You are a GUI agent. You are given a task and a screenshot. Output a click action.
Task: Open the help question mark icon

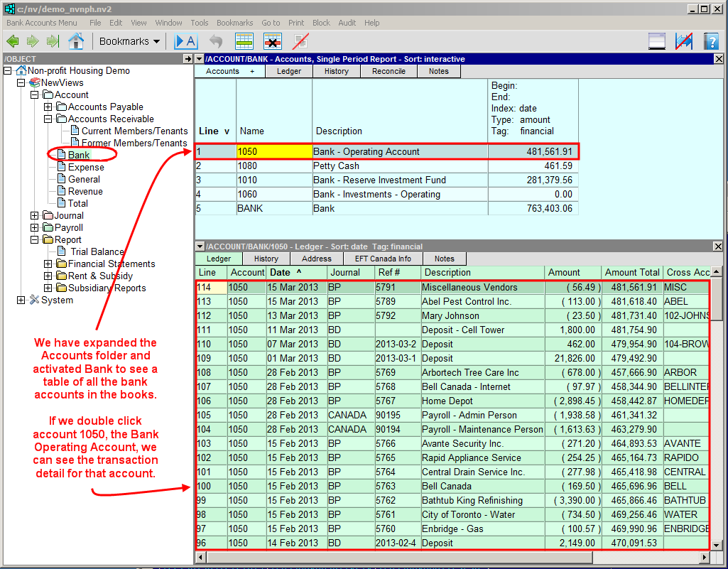[x=711, y=41]
